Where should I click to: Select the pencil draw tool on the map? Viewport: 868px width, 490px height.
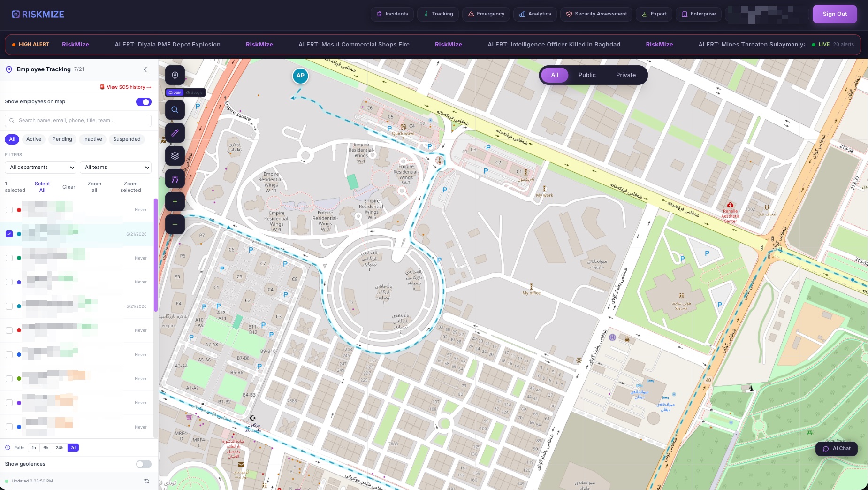coord(175,133)
